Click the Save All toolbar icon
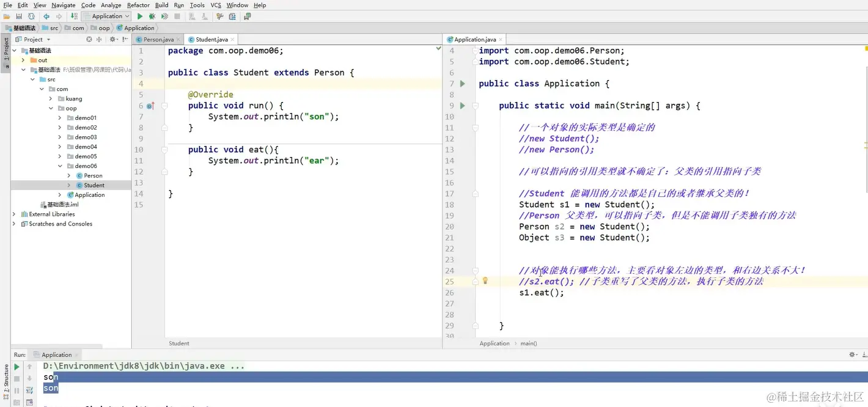This screenshot has width=868, height=407. click(20, 16)
